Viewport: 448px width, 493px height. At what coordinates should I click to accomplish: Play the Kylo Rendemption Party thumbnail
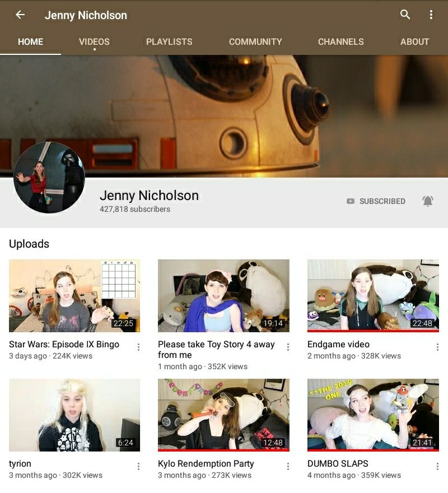point(223,415)
